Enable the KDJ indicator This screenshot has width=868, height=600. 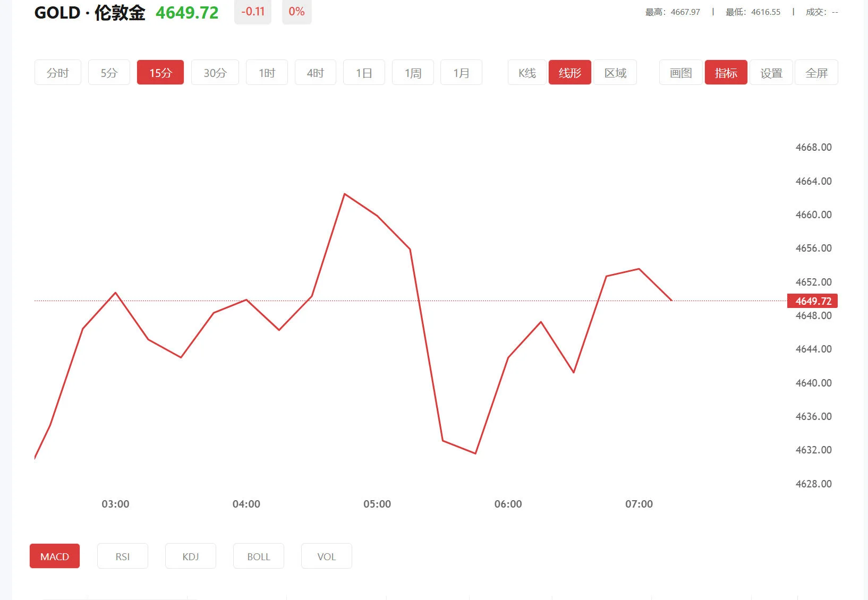(x=190, y=556)
